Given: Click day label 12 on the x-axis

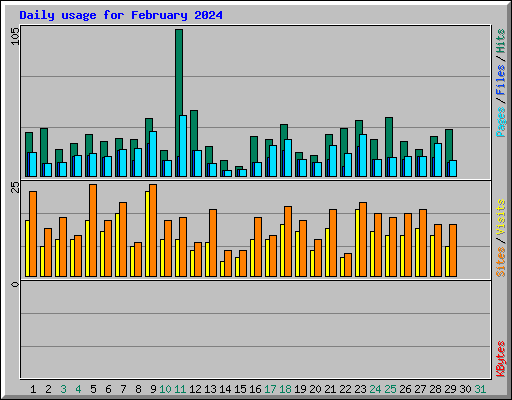Looking at the screenshot, I should coord(195,389).
